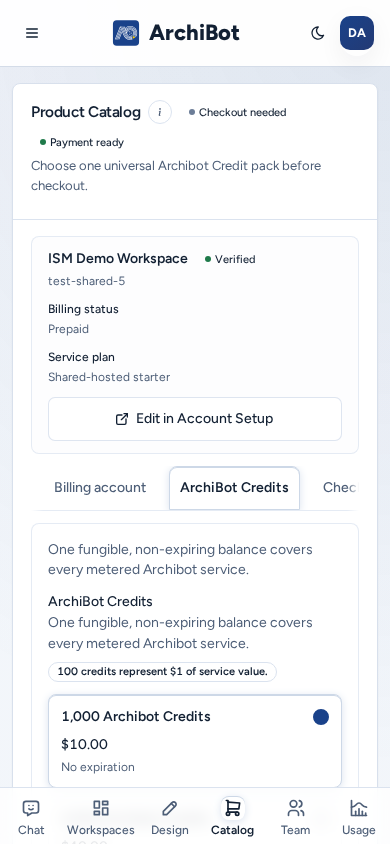Click the Checkout needed status badge
Image resolution: width=390 pixels, height=844 pixels.
(x=237, y=112)
